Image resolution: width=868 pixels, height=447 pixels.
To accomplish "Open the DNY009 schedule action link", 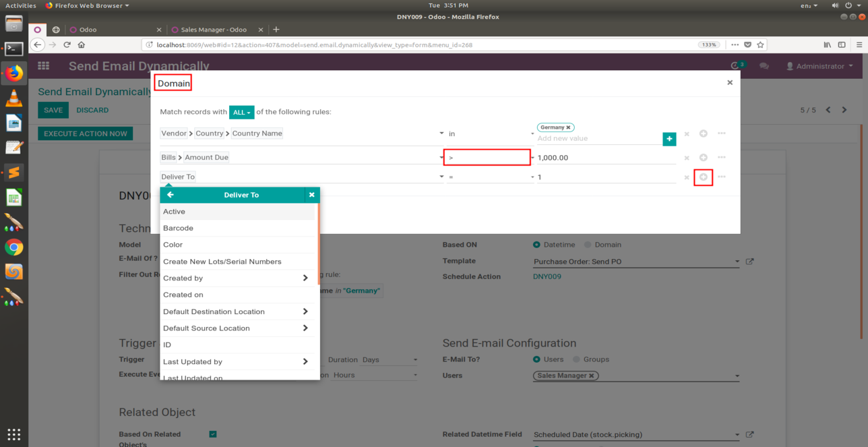I will pos(547,276).
